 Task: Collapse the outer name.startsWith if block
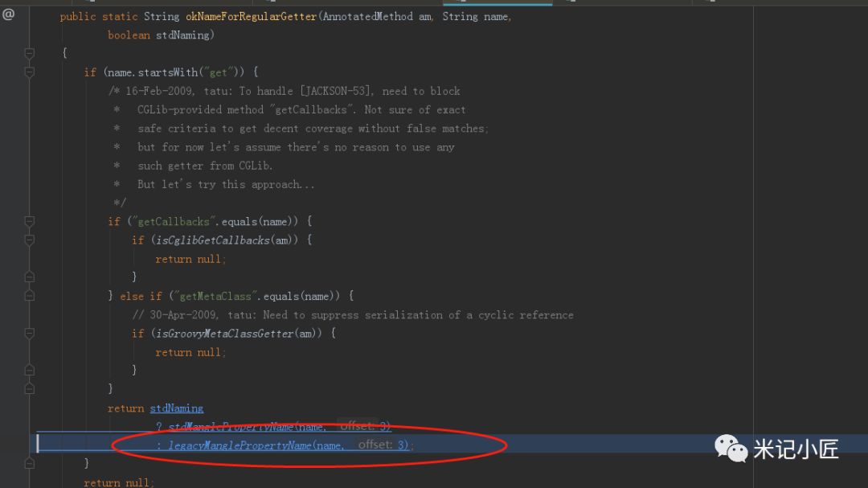coord(30,72)
